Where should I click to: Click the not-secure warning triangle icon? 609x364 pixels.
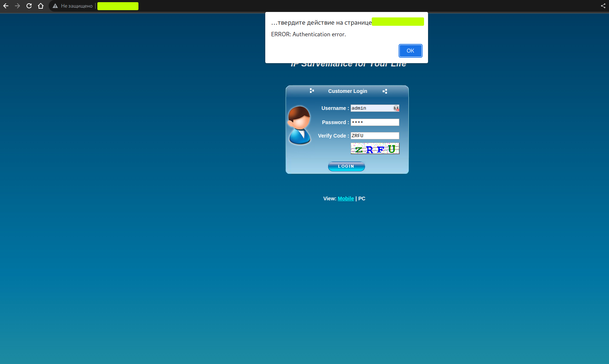[x=55, y=6]
